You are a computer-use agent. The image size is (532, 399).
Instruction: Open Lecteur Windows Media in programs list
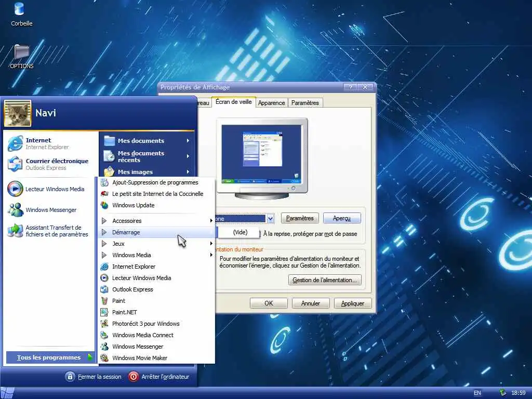point(156,278)
